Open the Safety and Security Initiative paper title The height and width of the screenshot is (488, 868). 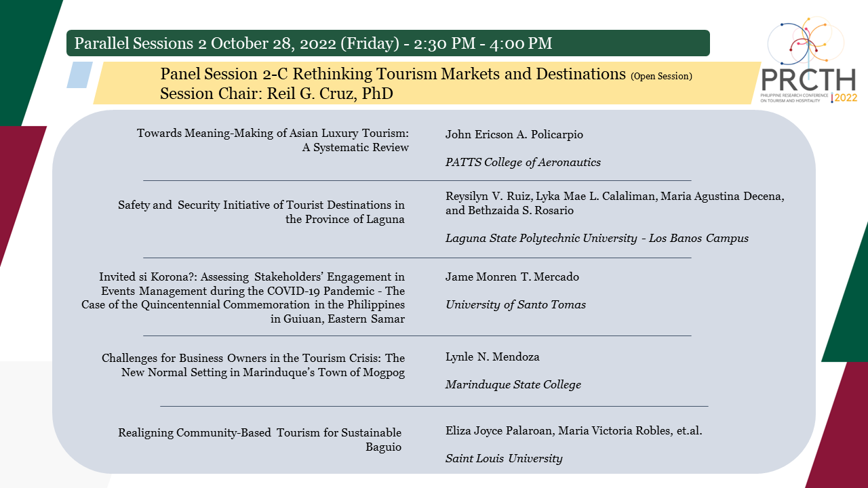262,211
